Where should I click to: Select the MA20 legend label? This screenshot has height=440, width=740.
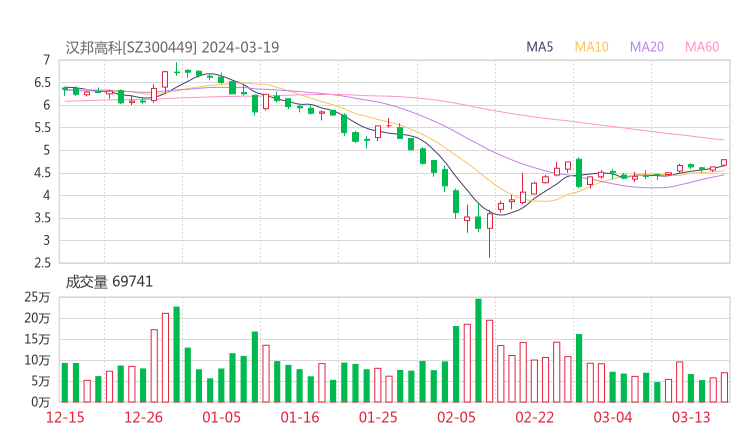pos(647,47)
